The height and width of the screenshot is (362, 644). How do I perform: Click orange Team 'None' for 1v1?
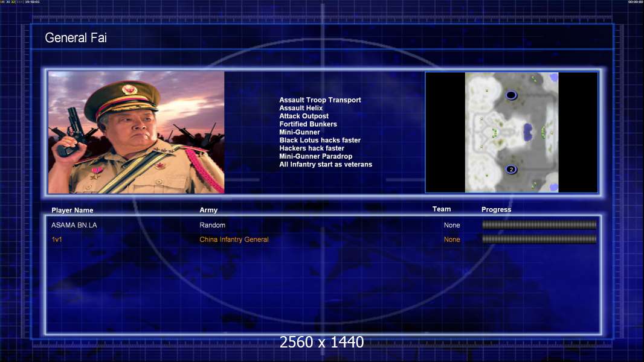click(x=452, y=239)
